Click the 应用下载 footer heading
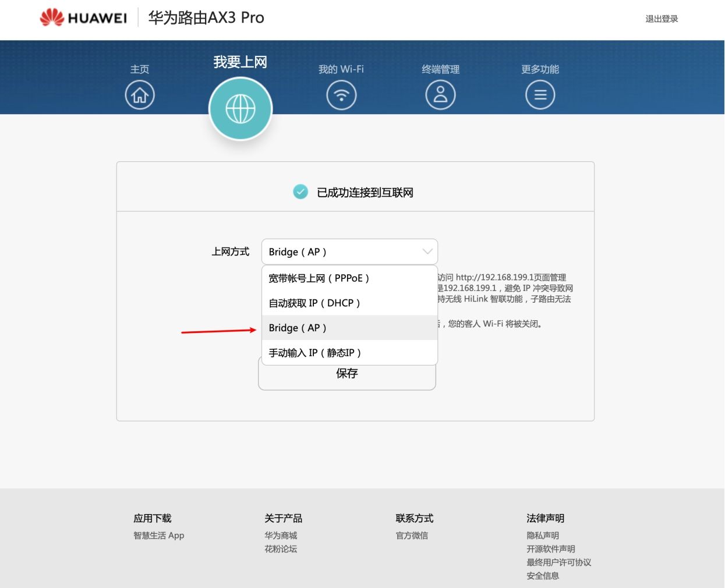The height and width of the screenshot is (588, 725). pos(153,518)
